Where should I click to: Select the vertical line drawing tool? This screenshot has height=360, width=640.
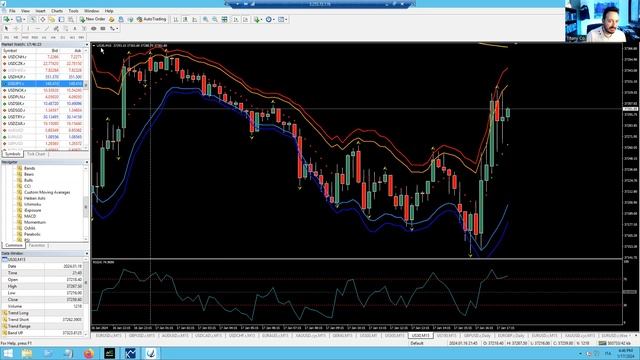28,29
